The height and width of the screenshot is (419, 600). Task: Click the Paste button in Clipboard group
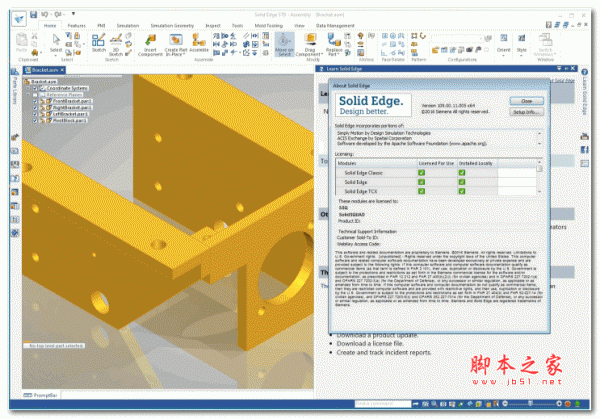coord(21,42)
